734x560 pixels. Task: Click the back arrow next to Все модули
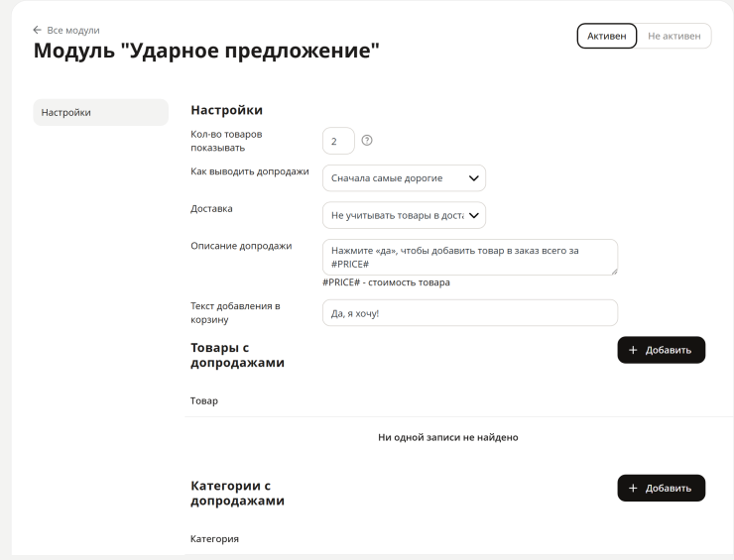tap(37, 30)
